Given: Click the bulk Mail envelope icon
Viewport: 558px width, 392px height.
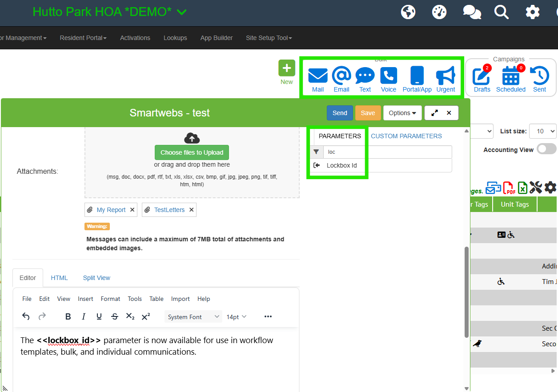Looking at the screenshot, I should click(x=317, y=76).
